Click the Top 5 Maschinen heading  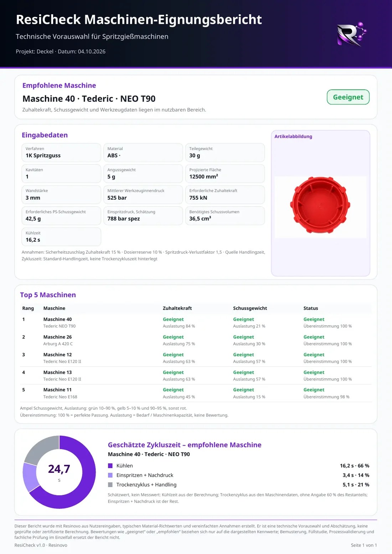click(x=48, y=295)
